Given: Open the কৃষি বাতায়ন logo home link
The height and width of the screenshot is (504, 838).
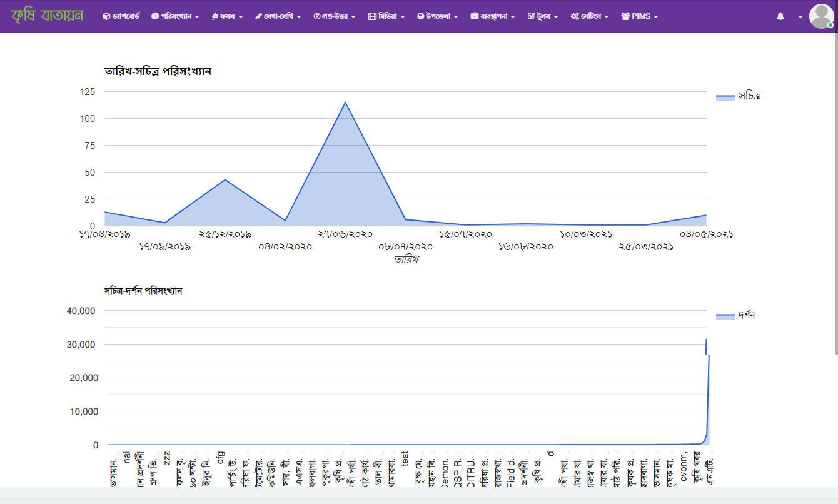Looking at the screenshot, I should tap(47, 16).
